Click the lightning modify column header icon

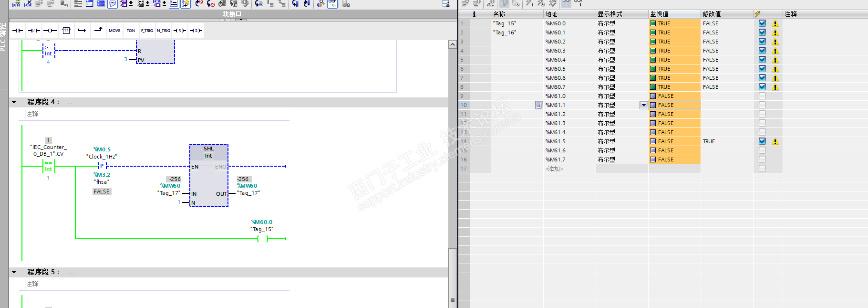pos(757,14)
